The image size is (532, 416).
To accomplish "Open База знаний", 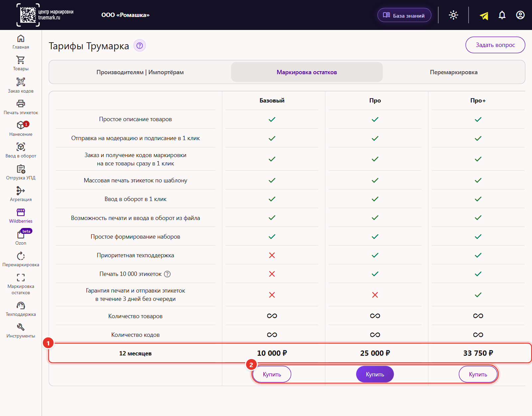I will tap(404, 15).
